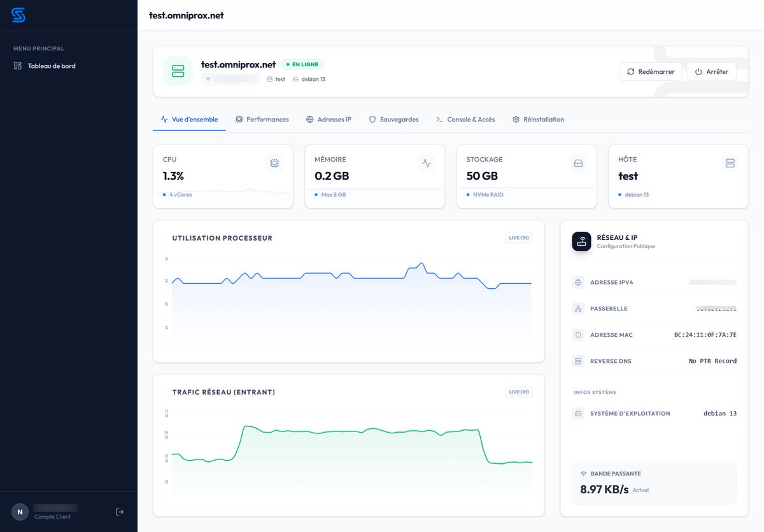Click the Arrêter button
764x532 pixels.
point(712,72)
